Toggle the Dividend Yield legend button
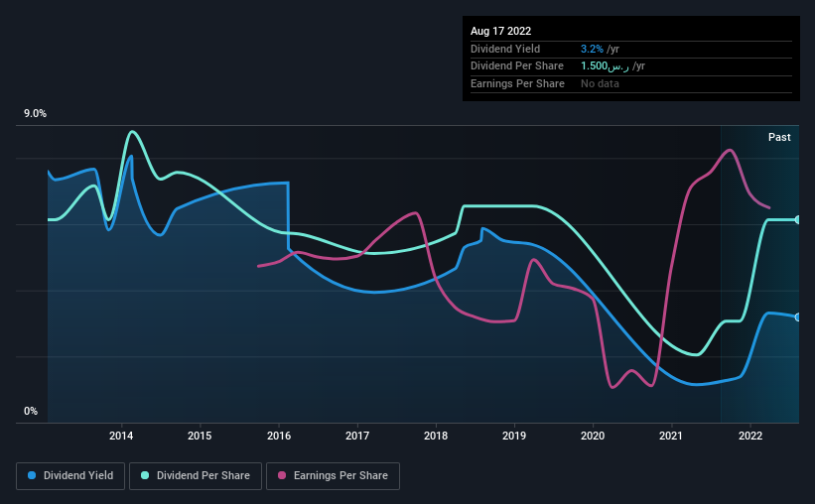This screenshot has width=815, height=504. (x=70, y=476)
